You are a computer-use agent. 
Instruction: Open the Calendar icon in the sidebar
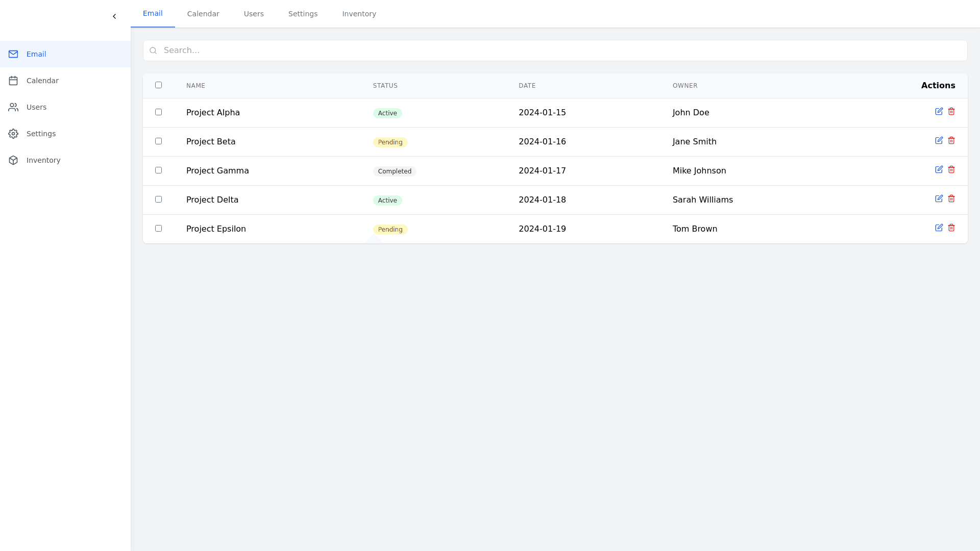(x=13, y=80)
